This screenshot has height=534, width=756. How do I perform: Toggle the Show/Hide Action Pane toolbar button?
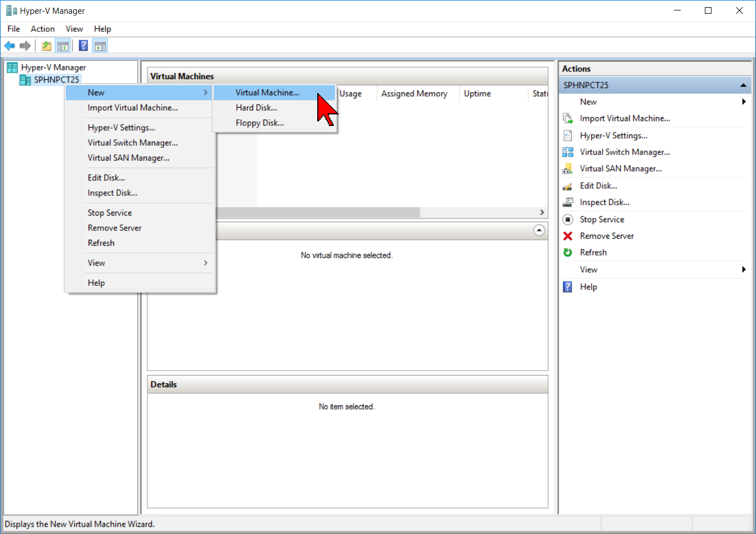(x=100, y=46)
